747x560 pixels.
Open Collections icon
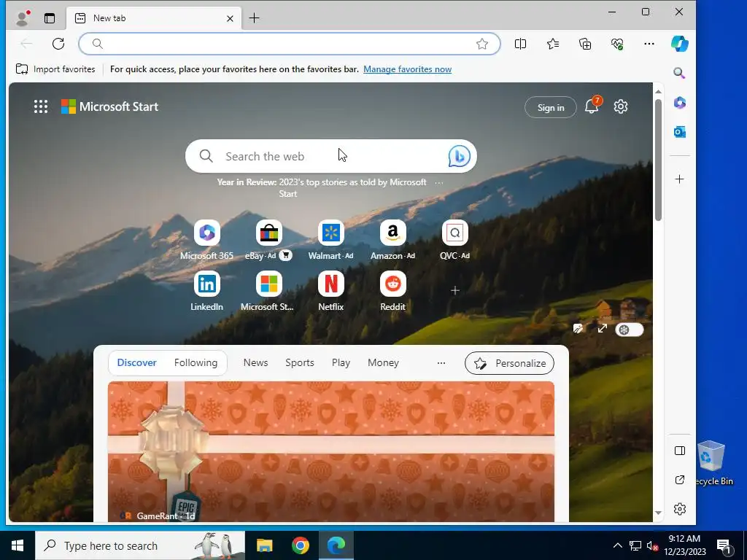585,44
